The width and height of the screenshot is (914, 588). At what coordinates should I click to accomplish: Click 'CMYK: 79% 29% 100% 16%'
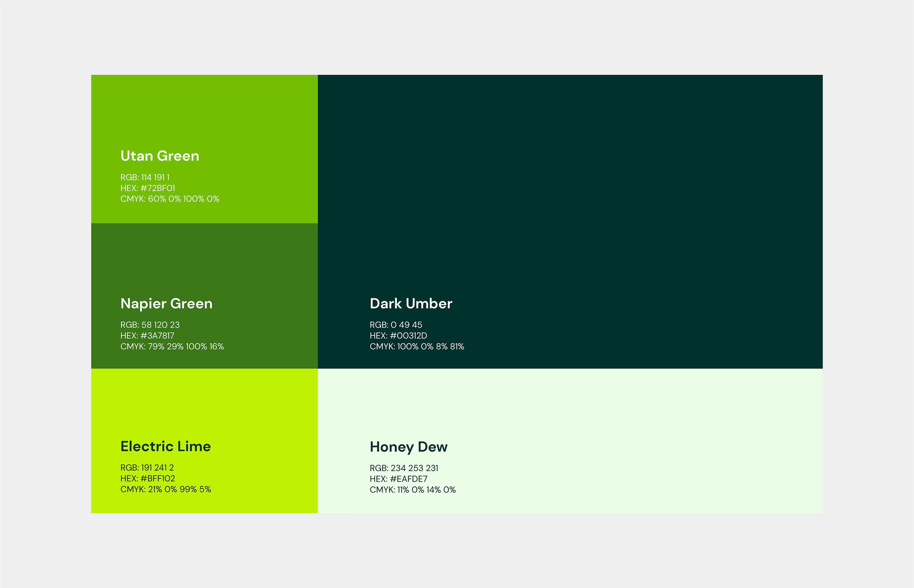[172, 346]
